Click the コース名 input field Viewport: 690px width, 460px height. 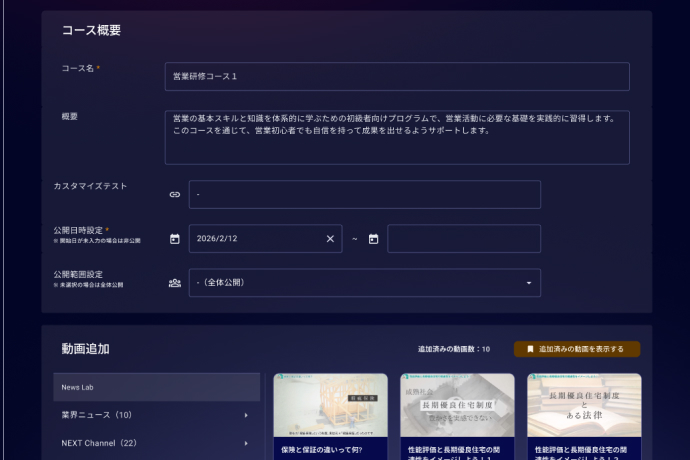point(396,77)
